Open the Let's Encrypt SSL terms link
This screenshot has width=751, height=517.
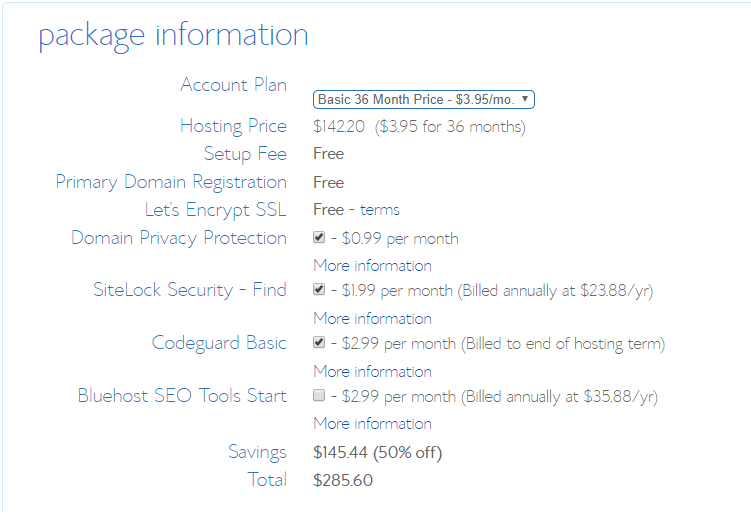(379, 210)
